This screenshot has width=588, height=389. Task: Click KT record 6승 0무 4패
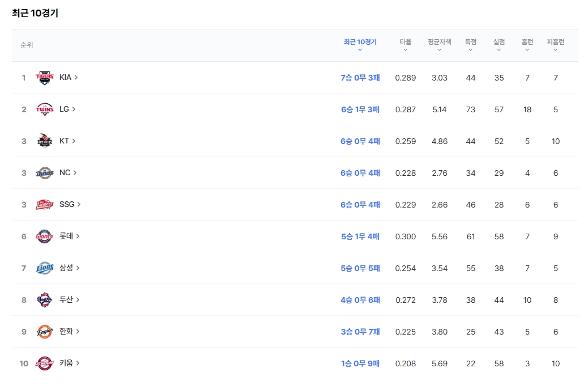(x=360, y=141)
